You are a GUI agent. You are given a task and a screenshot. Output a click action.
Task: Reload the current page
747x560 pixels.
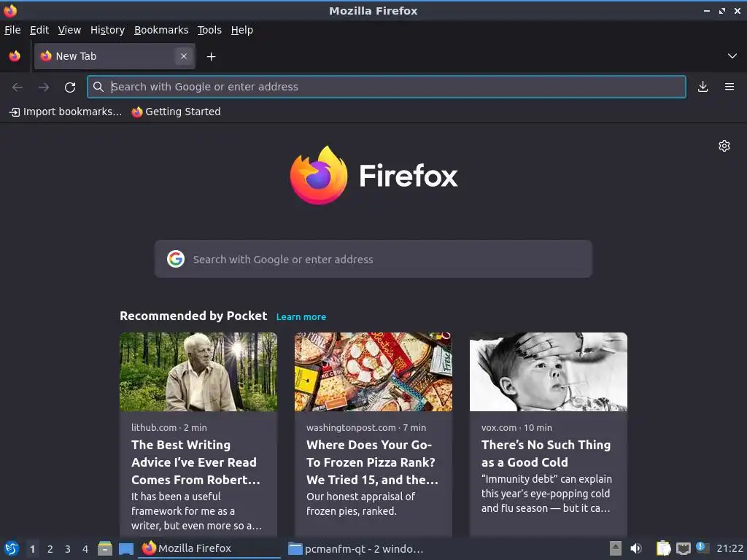coord(70,87)
